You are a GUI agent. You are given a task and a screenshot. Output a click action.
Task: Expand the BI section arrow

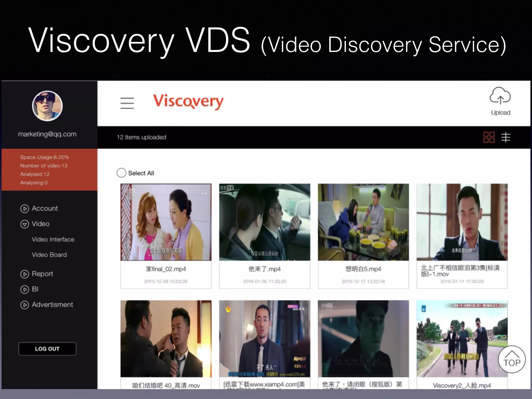(x=25, y=289)
